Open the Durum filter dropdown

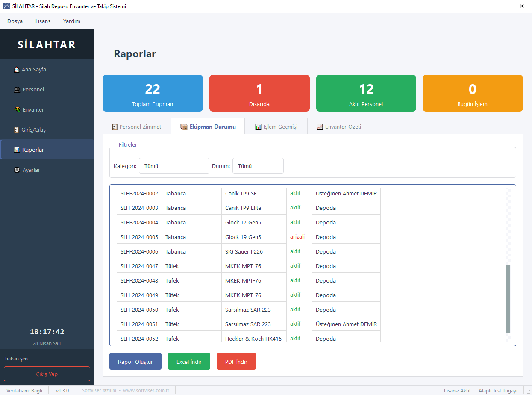pyautogui.click(x=258, y=166)
